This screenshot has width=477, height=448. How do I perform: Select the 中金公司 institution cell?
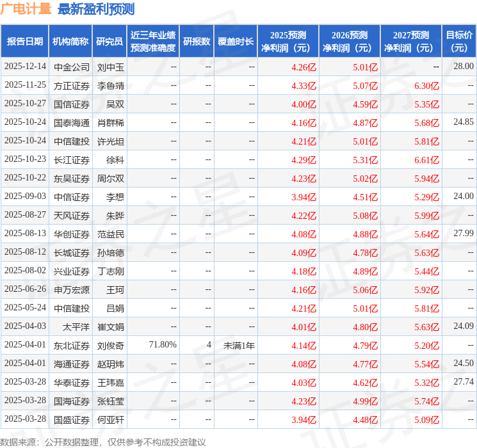[x=72, y=67]
